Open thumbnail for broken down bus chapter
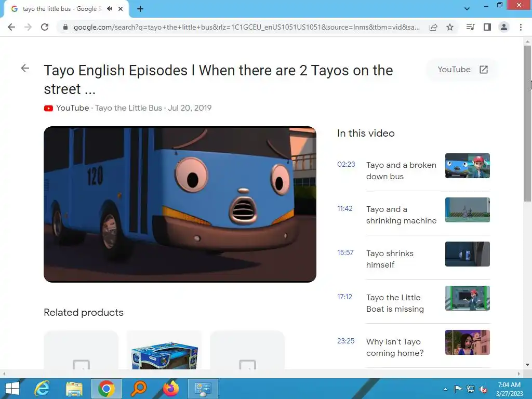 468,166
